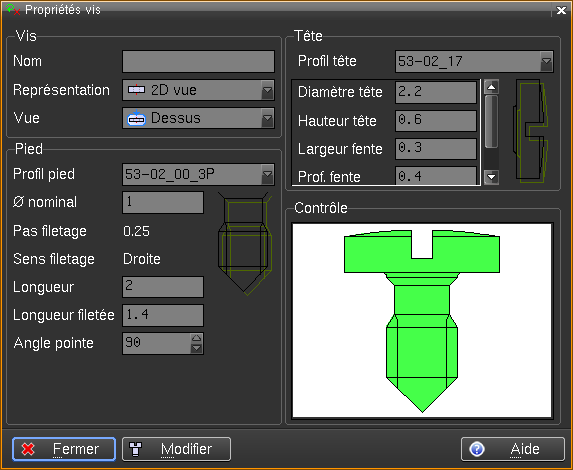Click the blue question mark Aide icon
The height and width of the screenshot is (470, 573).
(477, 449)
